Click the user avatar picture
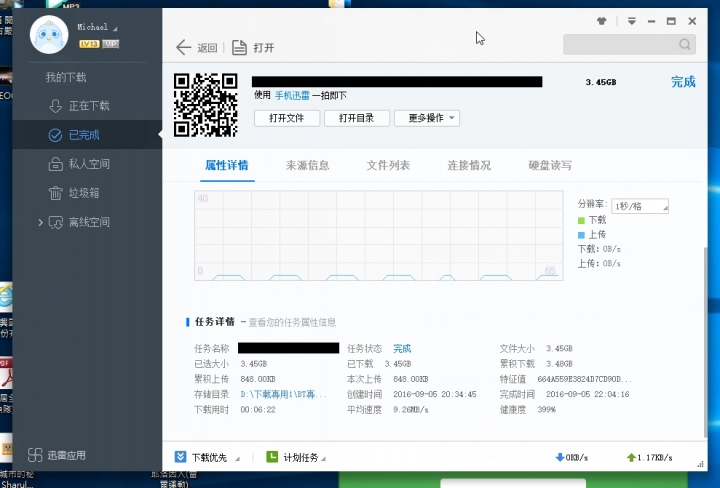 pyautogui.click(x=48, y=36)
